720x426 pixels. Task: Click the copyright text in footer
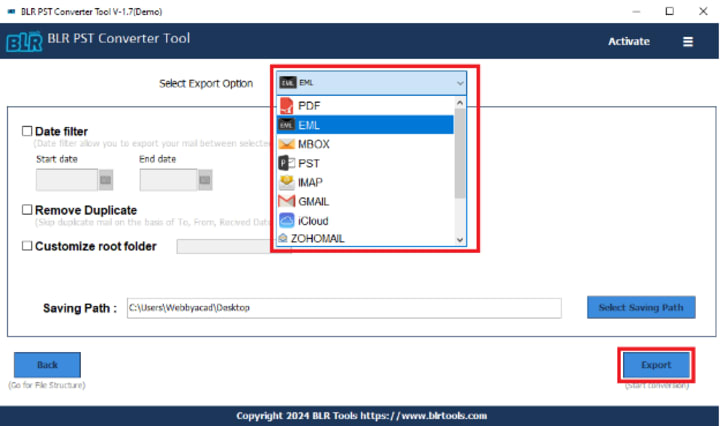pyautogui.click(x=361, y=416)
